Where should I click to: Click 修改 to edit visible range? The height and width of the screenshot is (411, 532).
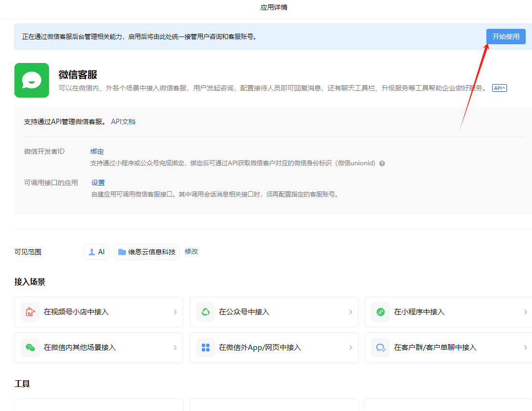[x=191, y=251]
